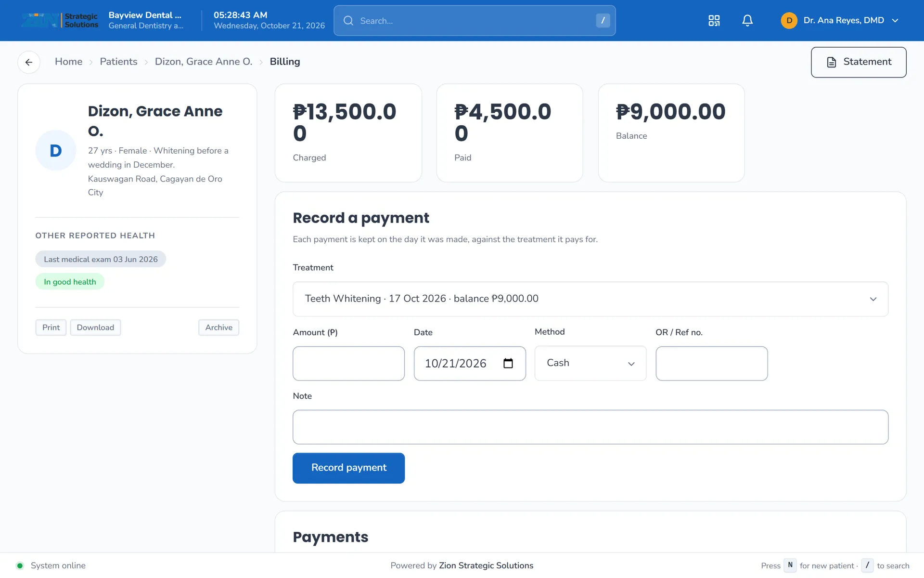Focus the Date field
This screenshot has height=578, width=924.
(470, 363)
